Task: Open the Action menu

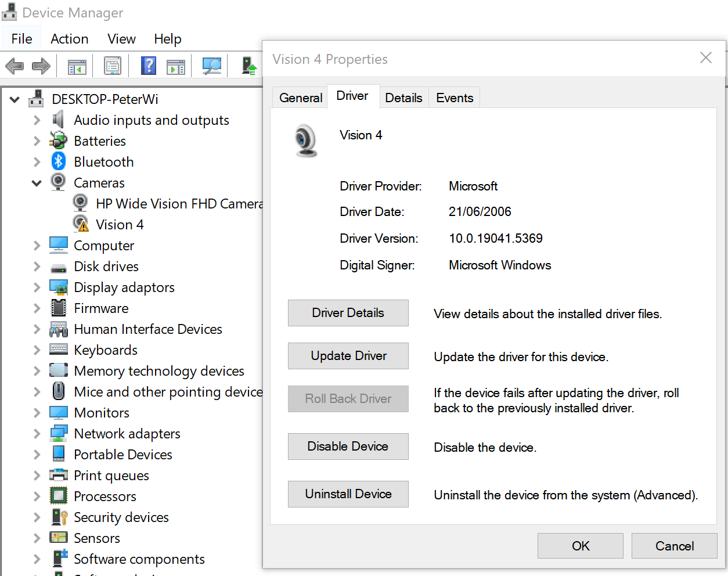Action: (70, 39)
